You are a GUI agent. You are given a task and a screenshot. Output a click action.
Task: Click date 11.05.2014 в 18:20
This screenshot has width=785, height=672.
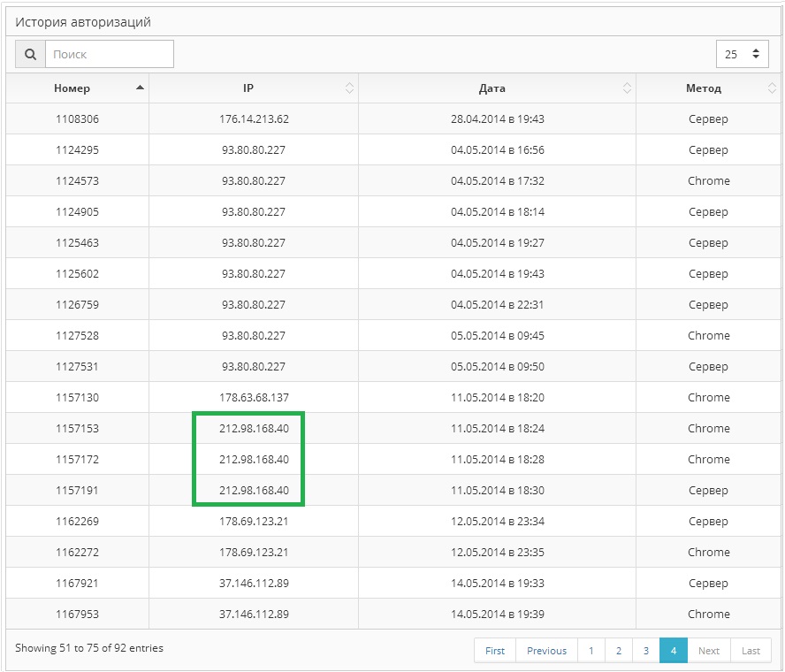click(497, 398)
